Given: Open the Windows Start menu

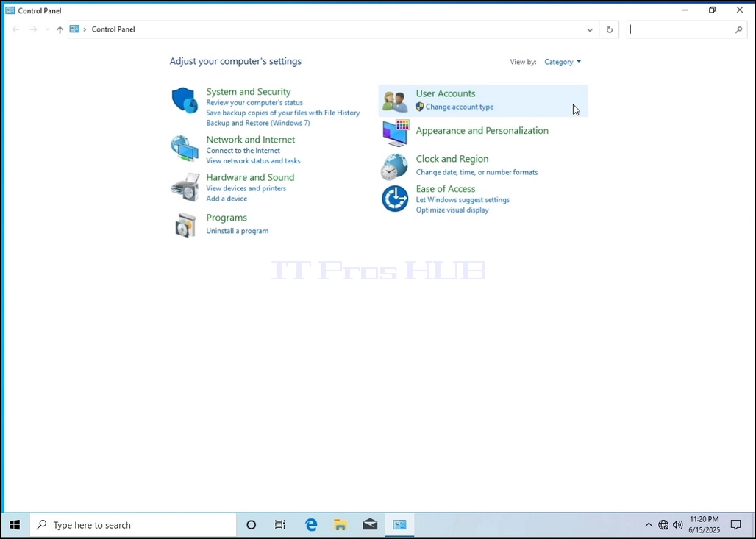Looking at the screenshot, I should [15, 525].
